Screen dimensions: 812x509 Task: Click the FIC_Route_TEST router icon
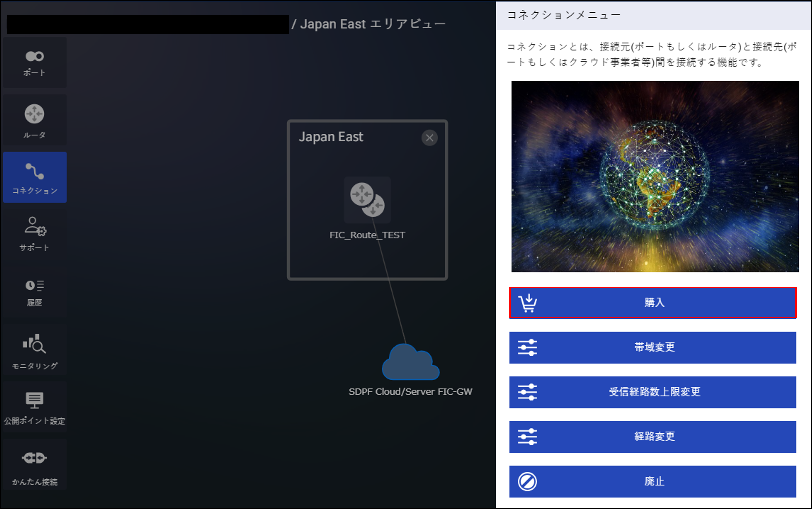367,200
